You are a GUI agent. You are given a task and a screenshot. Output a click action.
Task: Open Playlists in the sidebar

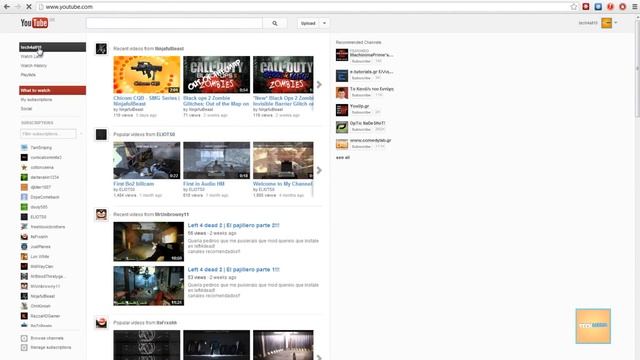(28, 75)
